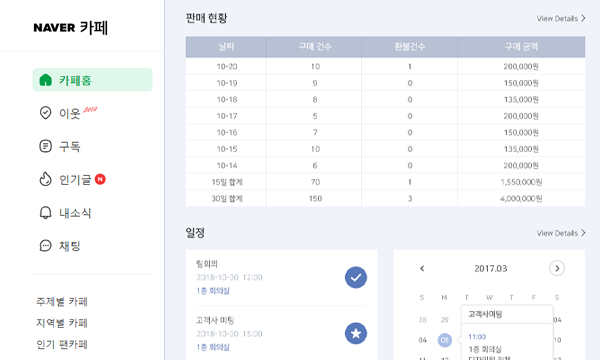600x360 pixels.
Task: Click the chat bubble icon beside 채팅
Action: point(46,246)
